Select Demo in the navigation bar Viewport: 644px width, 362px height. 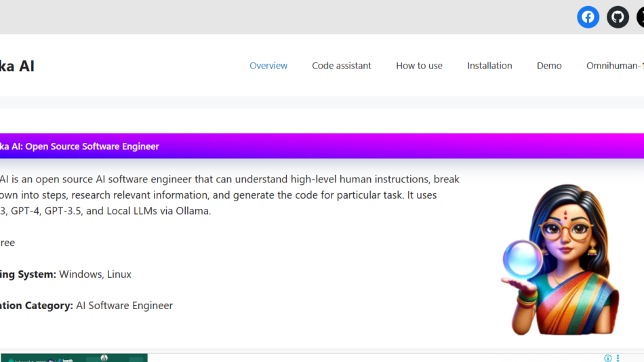(x=549, y=66)
